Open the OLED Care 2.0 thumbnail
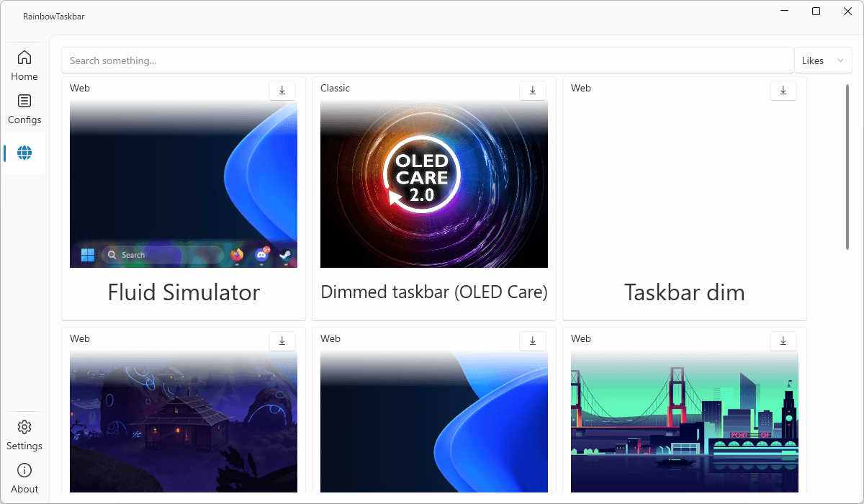Image resolution: width=864 pixels, height=504 pixels. click(434, 184)
